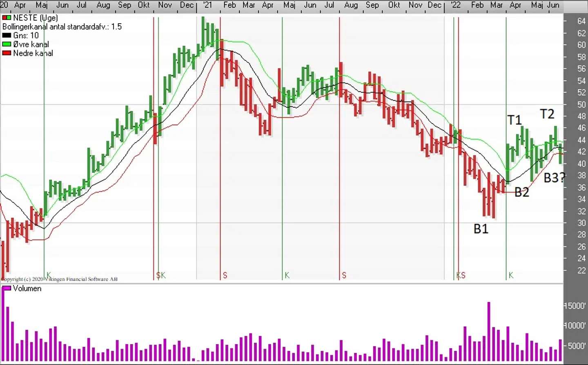
Task: Click the '21 year label on time axis
Action: click(207, 5)
